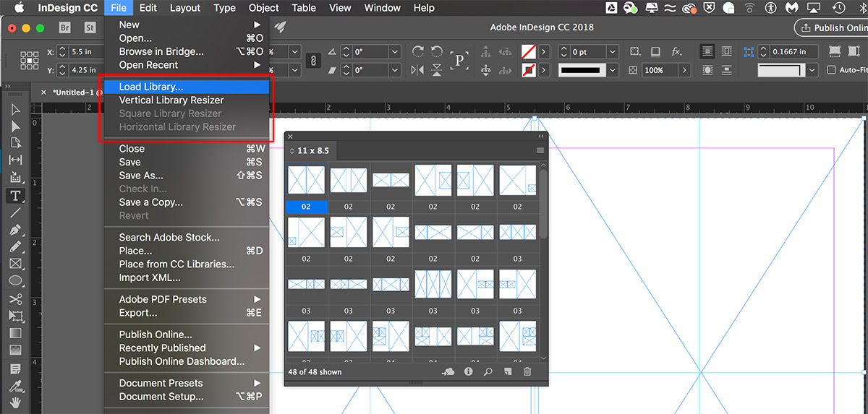Click the New Library Item icon

pyautogui.click(x=508, y=371)
